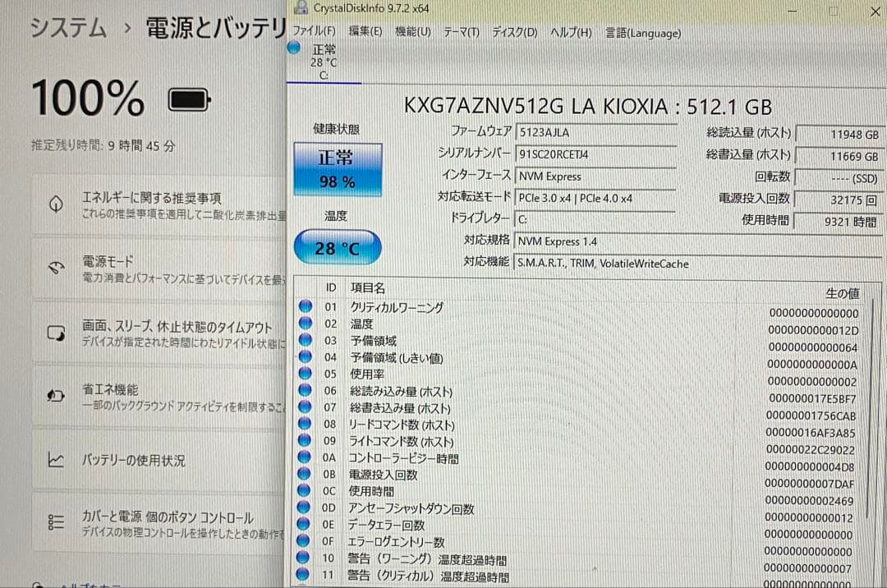Screen dimensions: 887x588
Task: Click the blue status light beside クリティカルワーニング
Action: [x=305, y=306]
